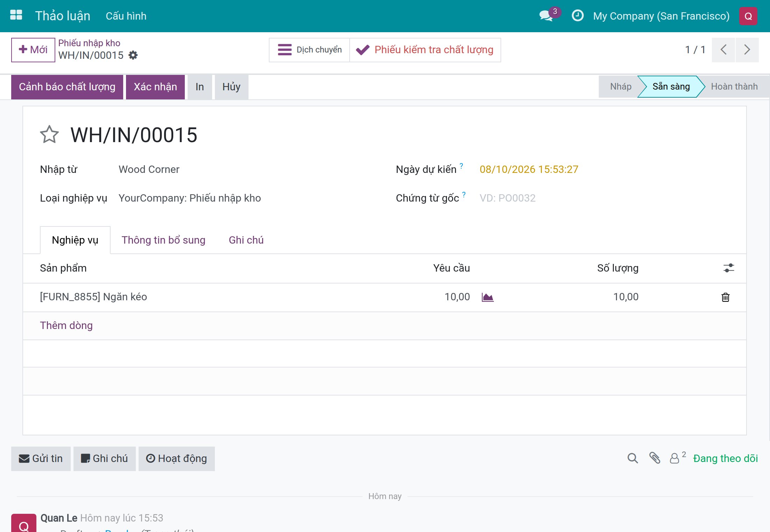
Task: Click the Mới button
Action: pos(33,50)
